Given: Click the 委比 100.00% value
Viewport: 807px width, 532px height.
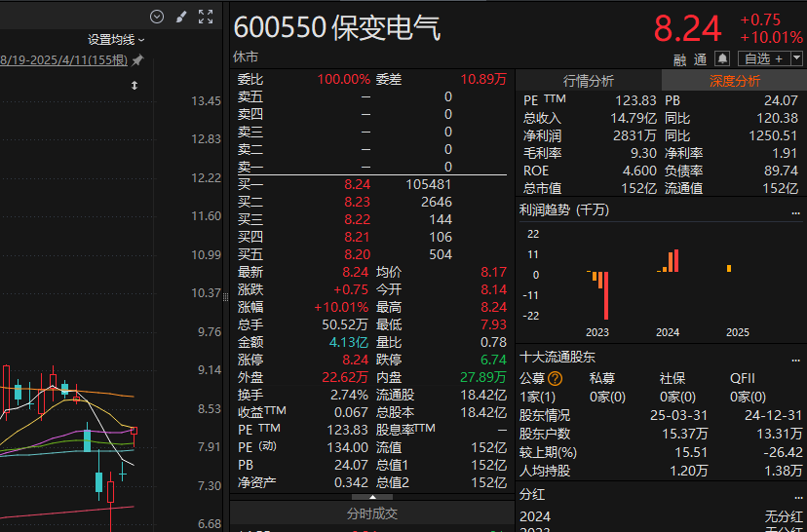Looking at the screenshot, I should click(343, 79).
